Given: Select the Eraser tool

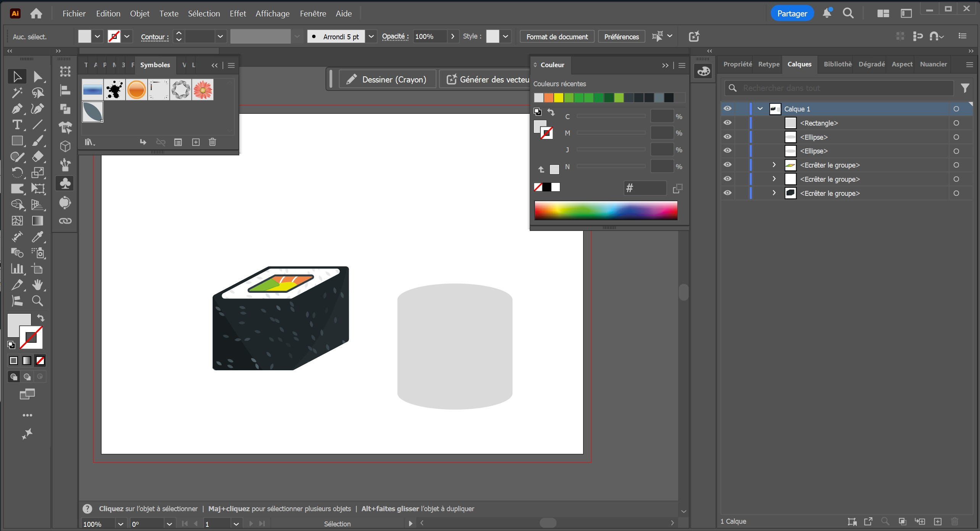Looking at the screenshot, I should [37, 157].
